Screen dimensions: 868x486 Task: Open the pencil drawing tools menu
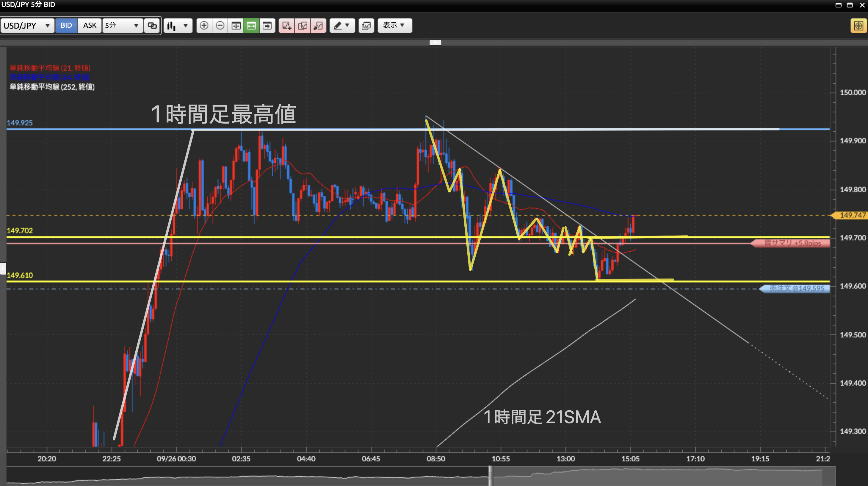[342, 26]
